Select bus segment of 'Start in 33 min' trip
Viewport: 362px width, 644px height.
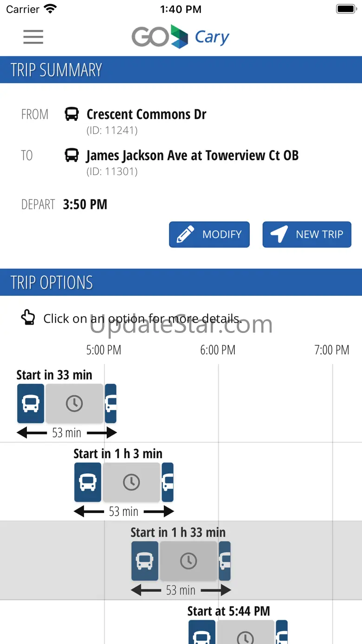(x=31, y=403)
